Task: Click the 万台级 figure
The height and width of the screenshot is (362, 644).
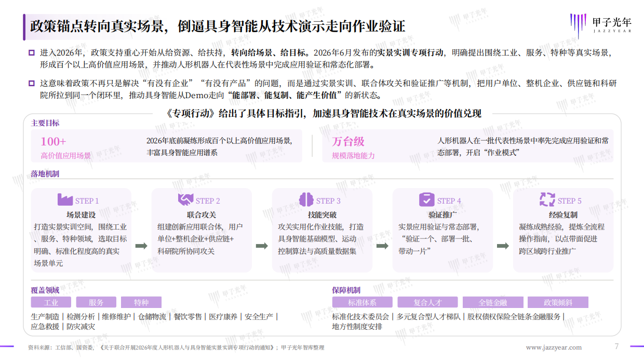Action: (348, 141)
